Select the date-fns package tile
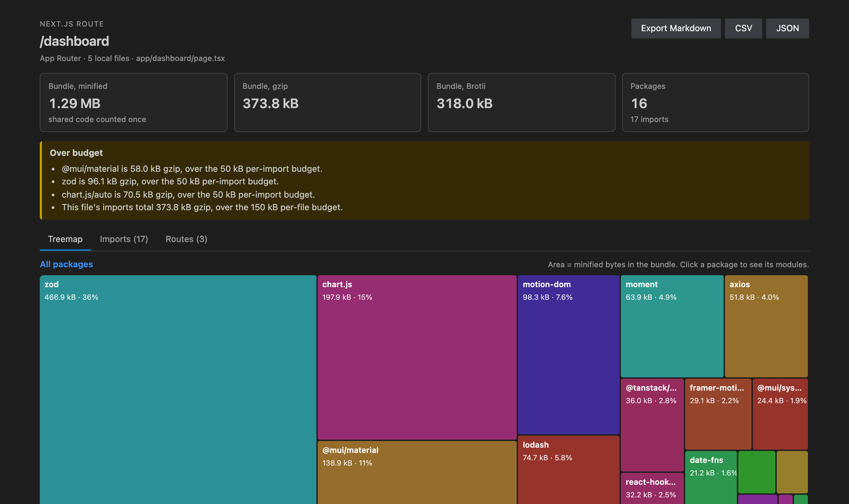The width and height of the screenshot is (849, 504). click(711, 477)
